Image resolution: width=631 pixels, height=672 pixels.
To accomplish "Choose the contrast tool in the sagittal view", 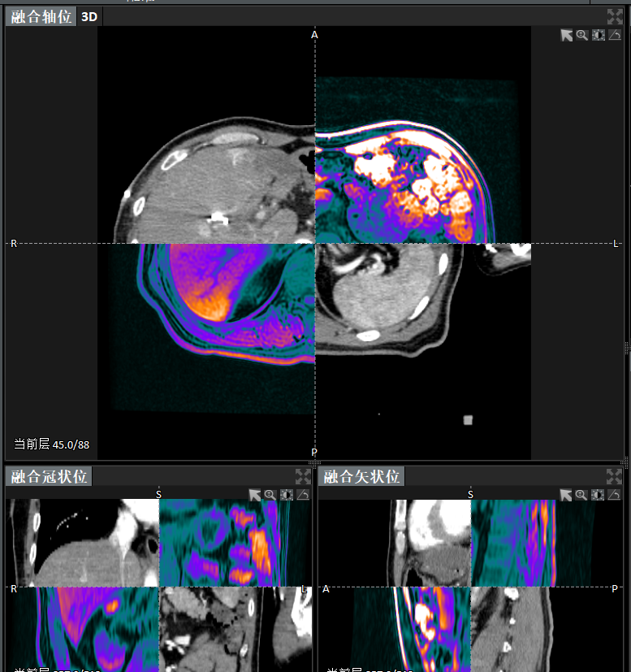I will tap(597, 495).
